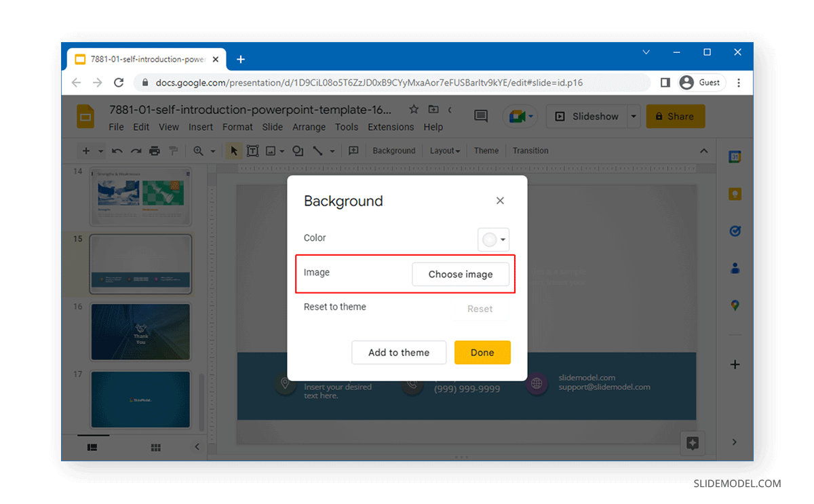The height and width of the screenshot is (504, 814).
Task: Open the Layout dropdown
Action: coord(444,151)
